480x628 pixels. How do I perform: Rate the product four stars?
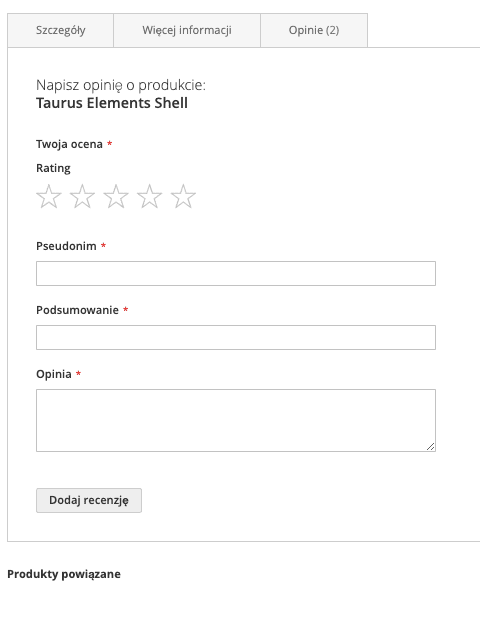coord(150,196)
